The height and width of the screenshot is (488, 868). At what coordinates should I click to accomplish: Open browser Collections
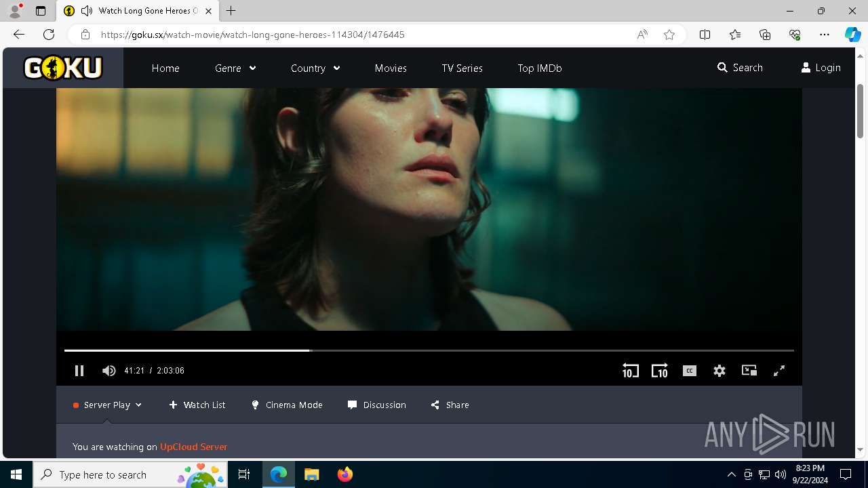click(765, 35)
